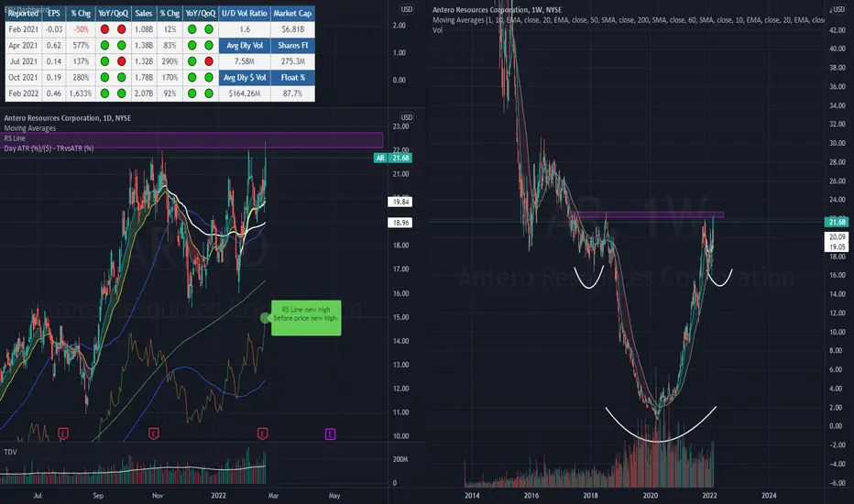The image size is (854, 504).
Task: Click the AR 21.68 price tag on daily chart
Action: [x=393, y=158]
